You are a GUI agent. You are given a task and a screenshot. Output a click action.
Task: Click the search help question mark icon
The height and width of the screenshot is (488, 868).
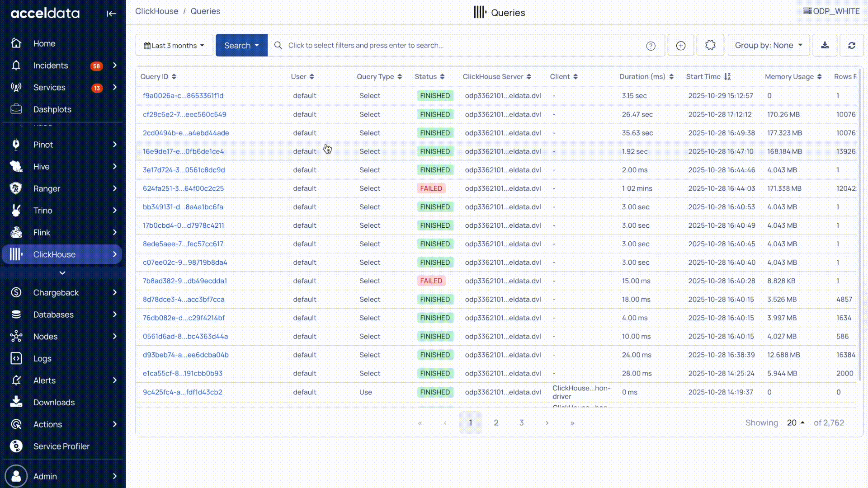[x=651, y=46]
